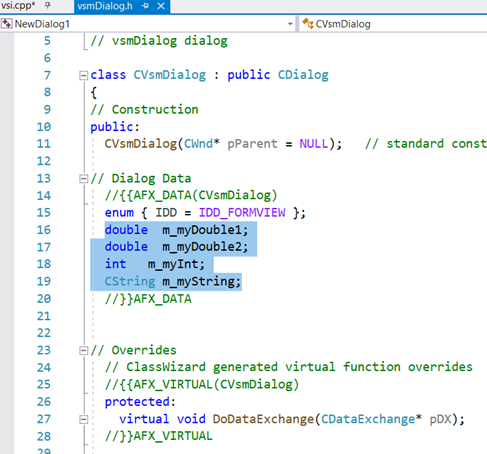
Task: Click the '//{{AFX_DATA(CVsmDialog)' comment
Action: coord(191,196)
